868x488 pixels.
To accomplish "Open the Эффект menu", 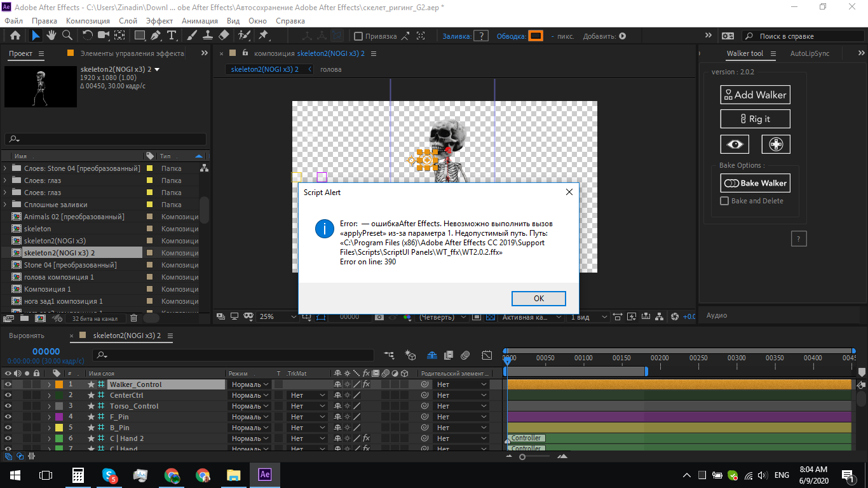I will [x=159, y=21].
